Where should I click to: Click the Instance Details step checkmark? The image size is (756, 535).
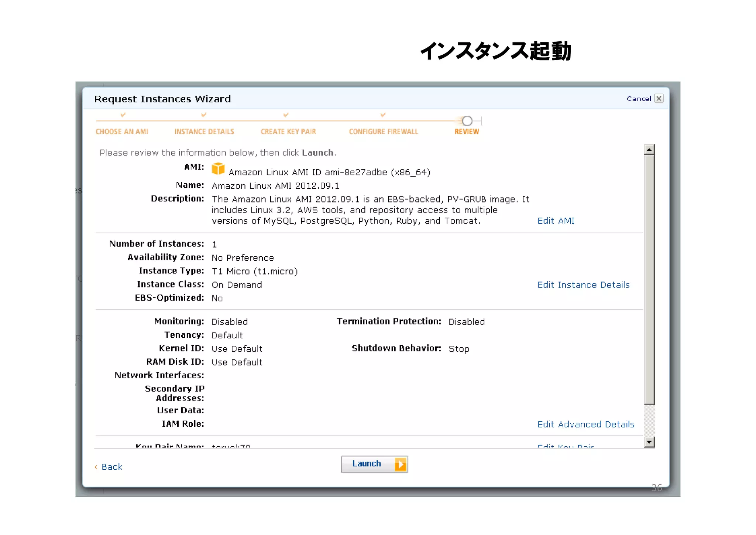tap(204, 115)
